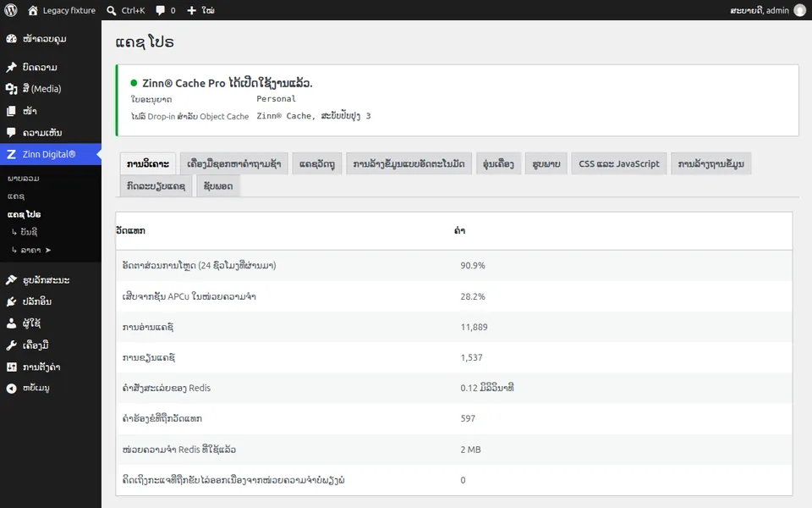Collapse the sidebar menu with the arrow icon
Image resolution: width=812 pixels, height=508 pixels.
[x=11, y=389]
